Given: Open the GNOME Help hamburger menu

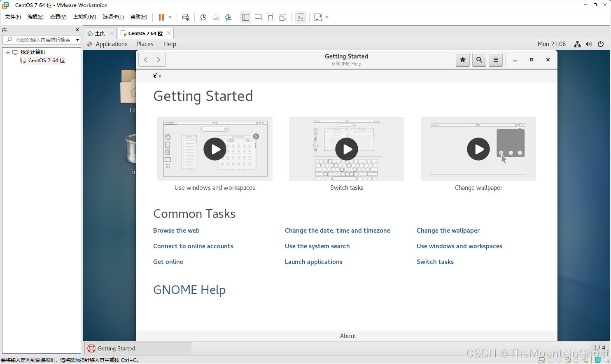Looking at the screenshot, I should pos(496,60).
